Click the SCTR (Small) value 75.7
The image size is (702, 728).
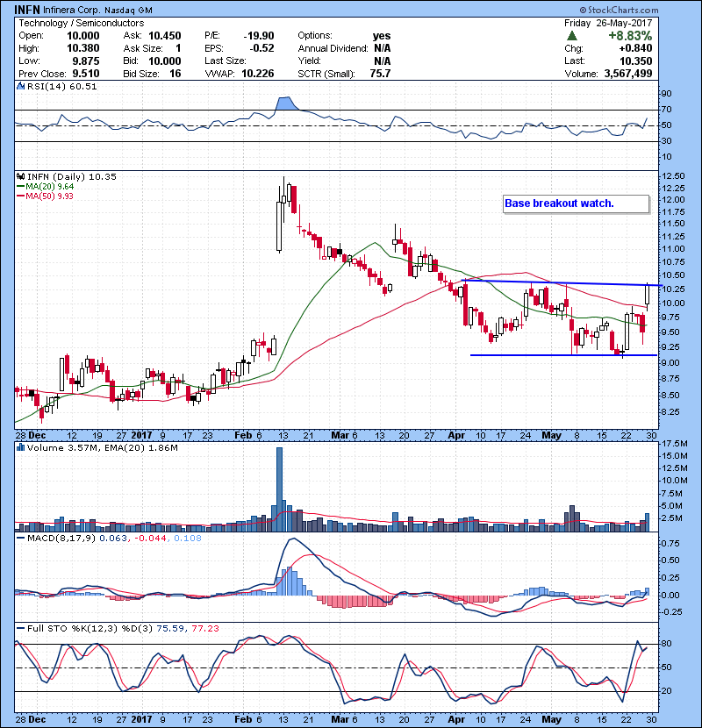point(380,74)
